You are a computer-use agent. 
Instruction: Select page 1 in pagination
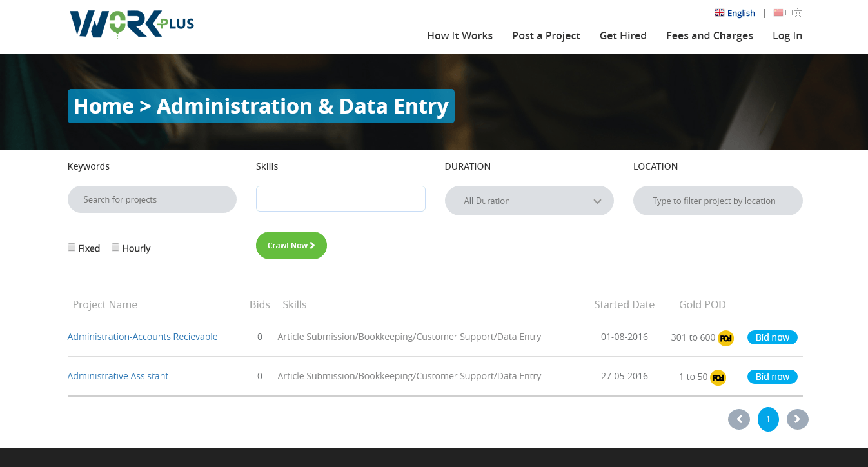(x=768, y=419)
